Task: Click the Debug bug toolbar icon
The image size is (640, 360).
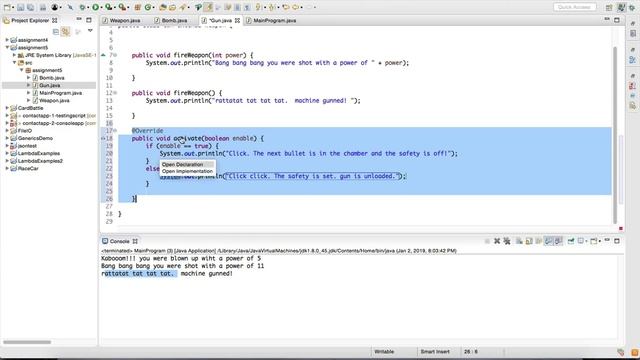Action: pyautogui.click(x=82, y=7)
